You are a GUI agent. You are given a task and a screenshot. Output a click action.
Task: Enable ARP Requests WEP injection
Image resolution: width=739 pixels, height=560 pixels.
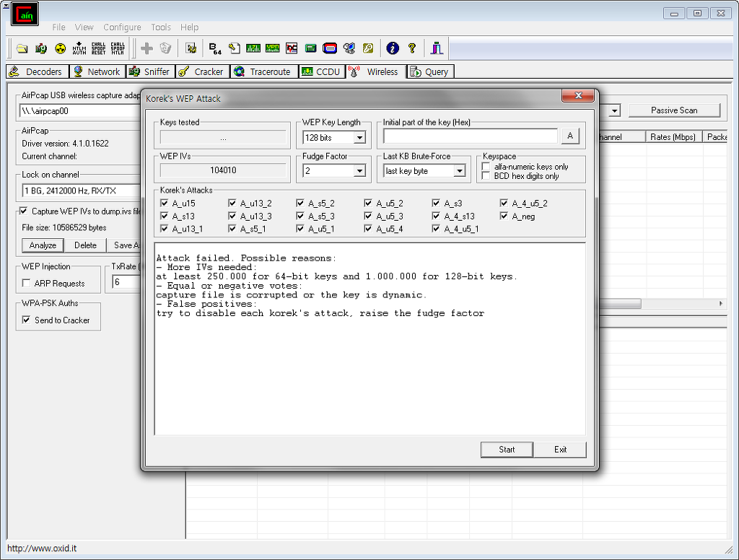27,284
